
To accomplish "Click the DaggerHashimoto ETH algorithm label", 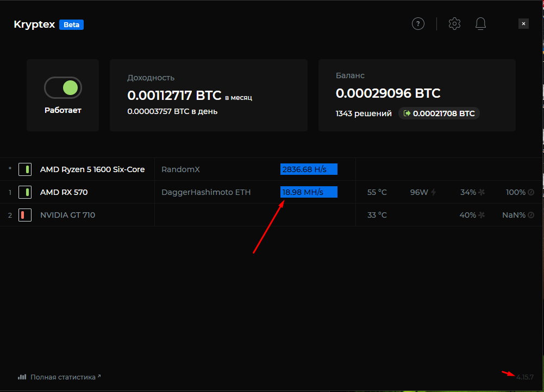I will tap(206, 192).
